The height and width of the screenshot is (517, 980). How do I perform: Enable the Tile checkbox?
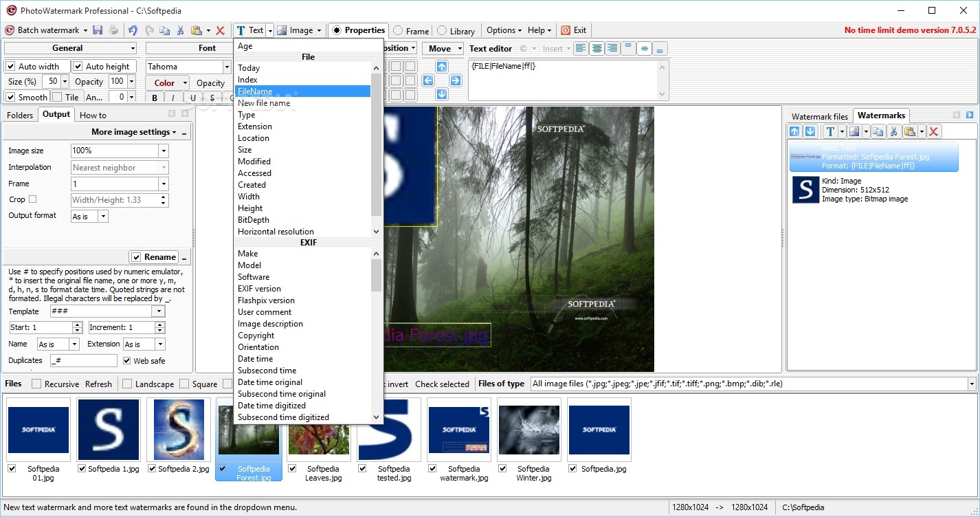(x=57, y=97)
